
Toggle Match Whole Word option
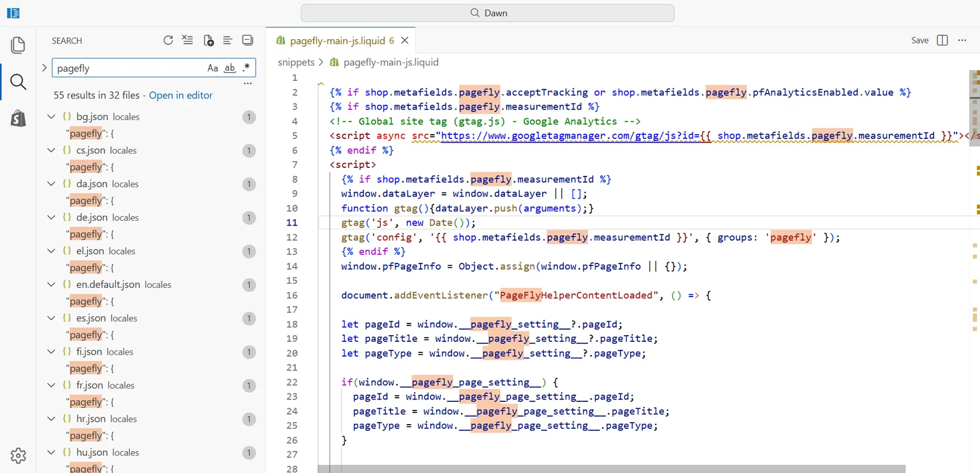[x=230, y=68]
